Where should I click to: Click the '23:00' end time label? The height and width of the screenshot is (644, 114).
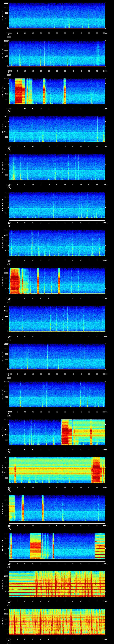click(105, 33)
